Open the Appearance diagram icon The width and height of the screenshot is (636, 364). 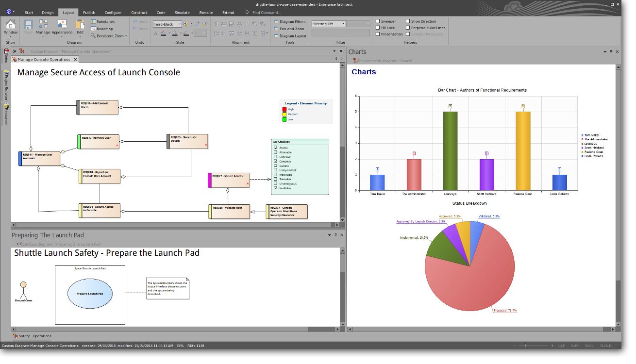tap(62, 27)
